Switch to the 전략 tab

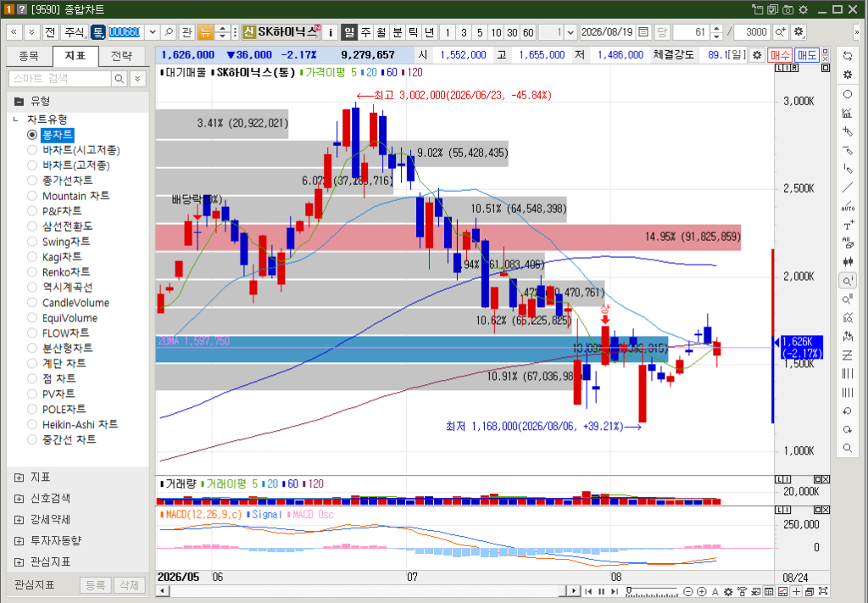click(x=122, y=56)
